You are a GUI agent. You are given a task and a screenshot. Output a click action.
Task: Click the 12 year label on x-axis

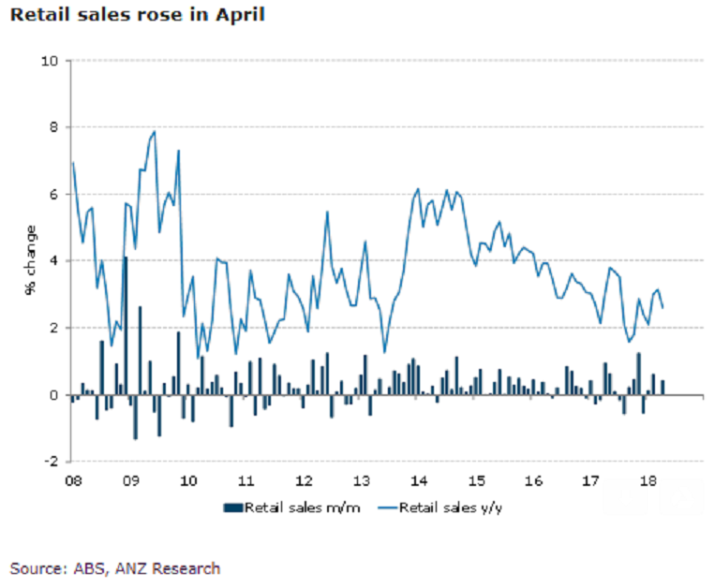pos(304,481)
